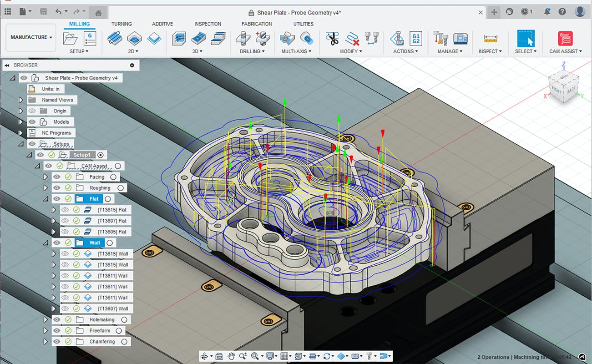Click the Fit zoom icon in bottom toolbar
The image size is (592, 364).
click(x=254, y=356)
